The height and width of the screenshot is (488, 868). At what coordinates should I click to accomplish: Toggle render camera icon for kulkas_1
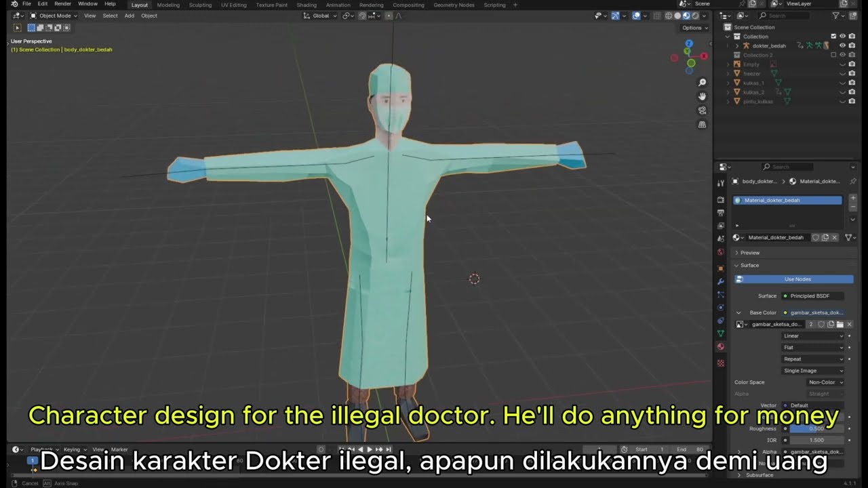(x=852, y=83)
